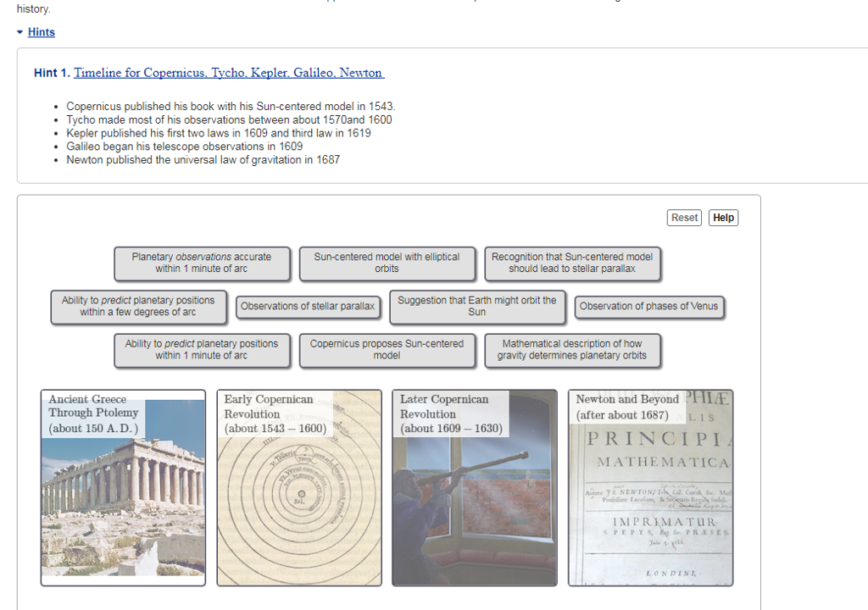Viewport: 868px width, 610px height.
Task: Click 'predict planetary positions within a few degrees' tile
Action: [138, 306]
